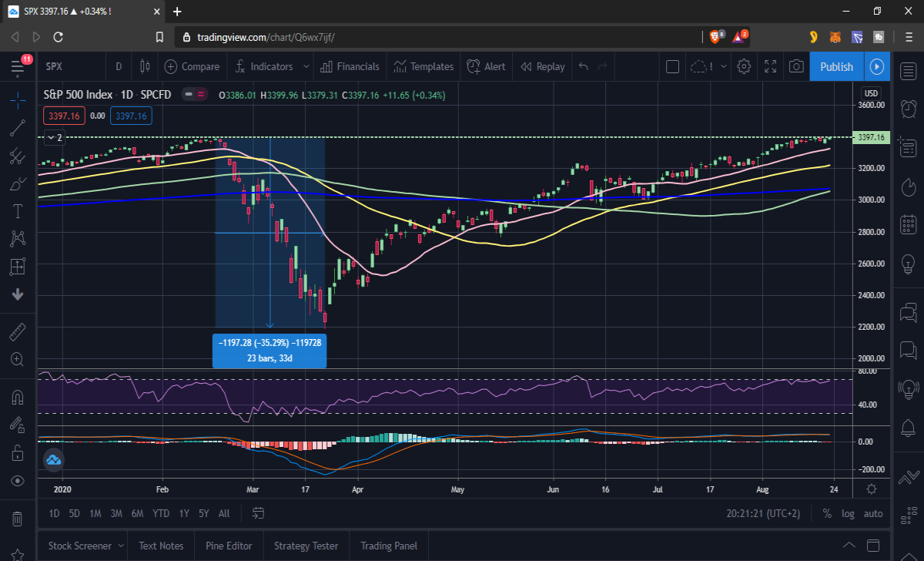Open the D timeframe interval selector
The image size is (924, 561).
tap(119, 67)
